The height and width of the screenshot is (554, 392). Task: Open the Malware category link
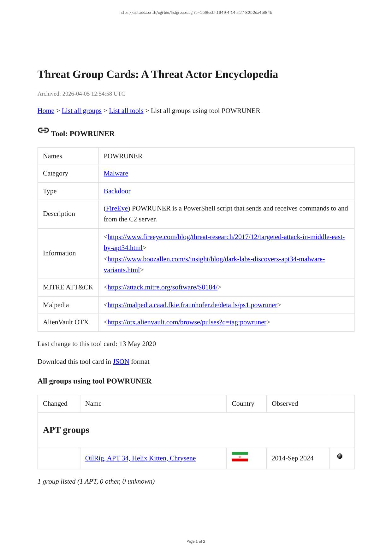click(116, 174)
